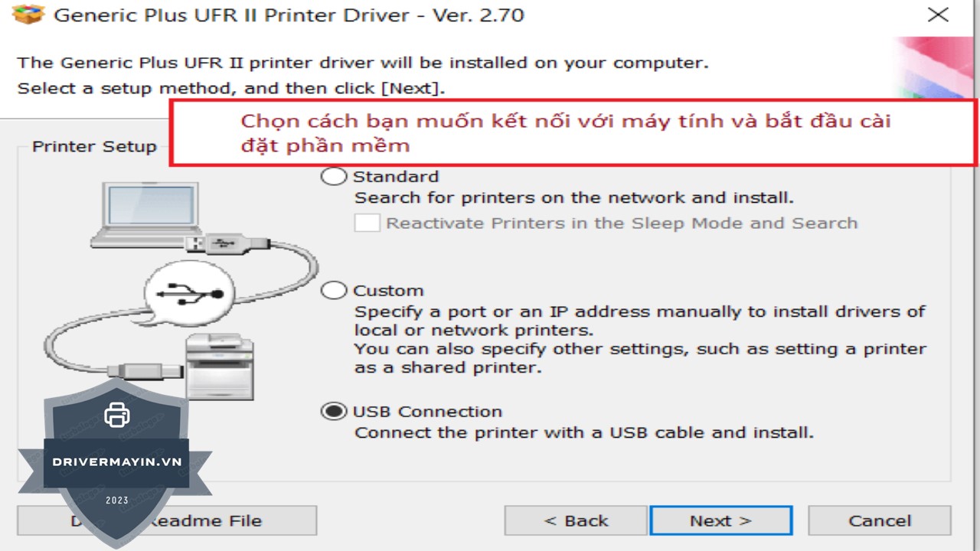Screen dimensions: 980x551
Task: Select the USB Connection radio button
Action: pos(333,412)
